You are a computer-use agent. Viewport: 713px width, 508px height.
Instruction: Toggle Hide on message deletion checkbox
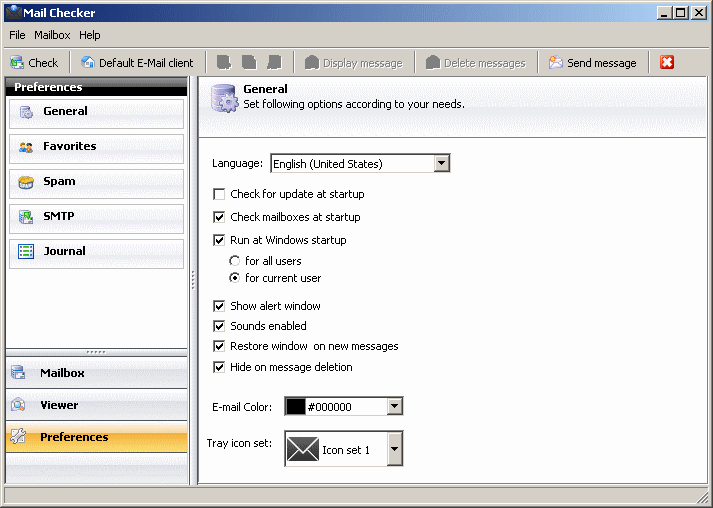[x=219, y=367]
